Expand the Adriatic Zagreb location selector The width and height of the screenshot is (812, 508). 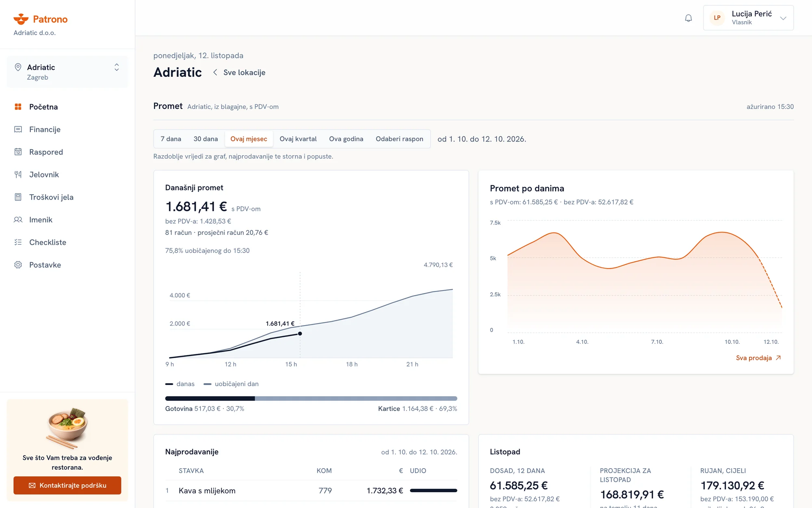pyautogui.click(x=67, y=72)
